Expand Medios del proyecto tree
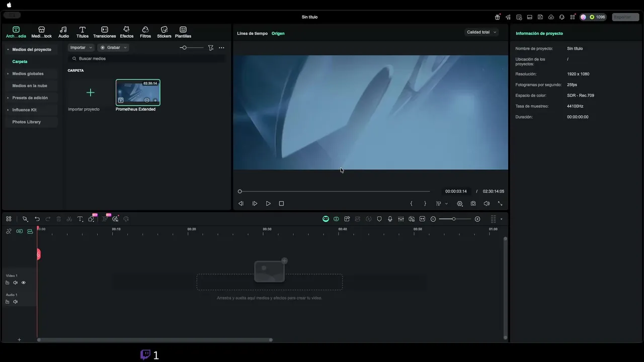Image resolution: width=644 pixels, height=362 pixels. [8, 50]
